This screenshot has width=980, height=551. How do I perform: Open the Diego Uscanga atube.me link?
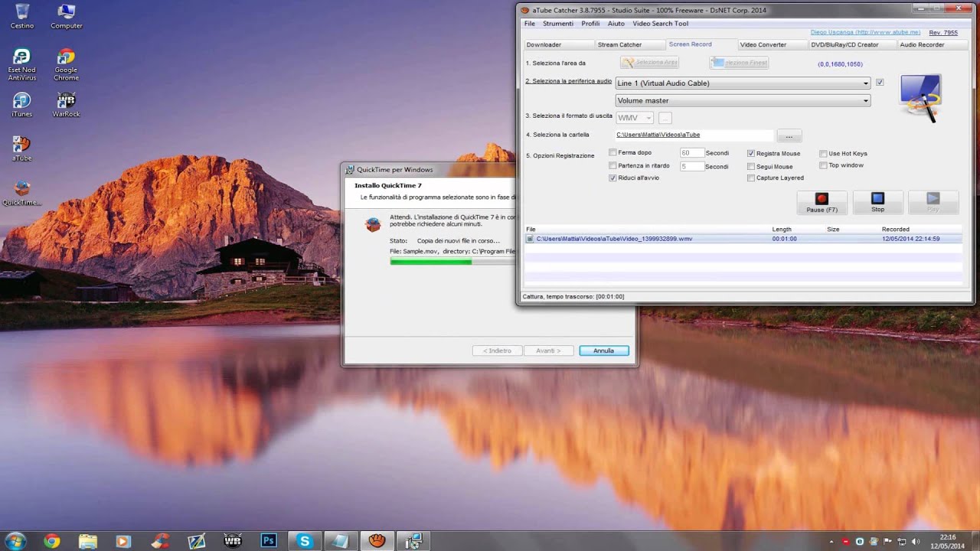point(865,32)
